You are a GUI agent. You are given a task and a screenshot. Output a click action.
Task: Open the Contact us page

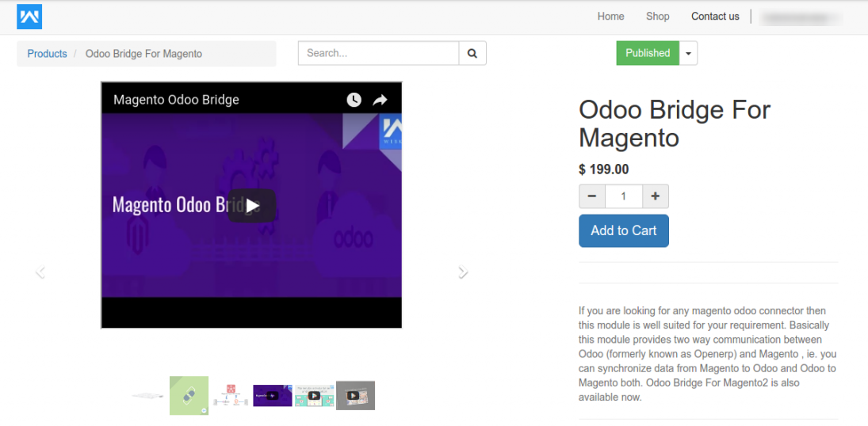pos(715,17)
